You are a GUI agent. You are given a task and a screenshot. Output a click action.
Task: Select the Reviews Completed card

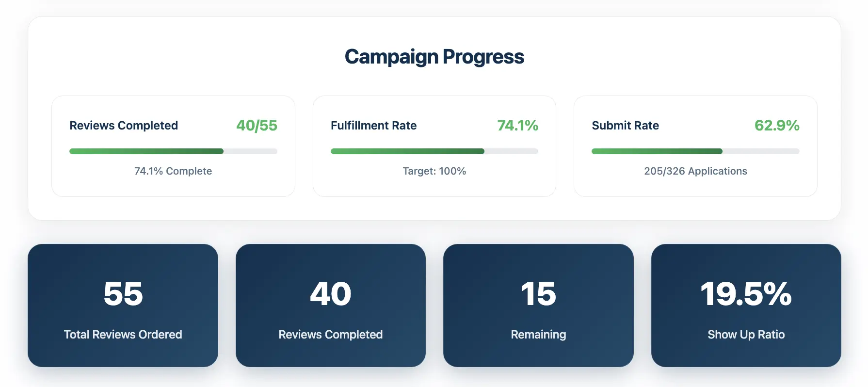(x=174, y=145)
